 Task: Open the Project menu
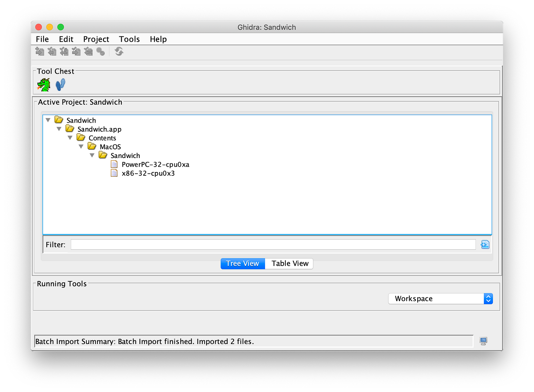point(96,39)
